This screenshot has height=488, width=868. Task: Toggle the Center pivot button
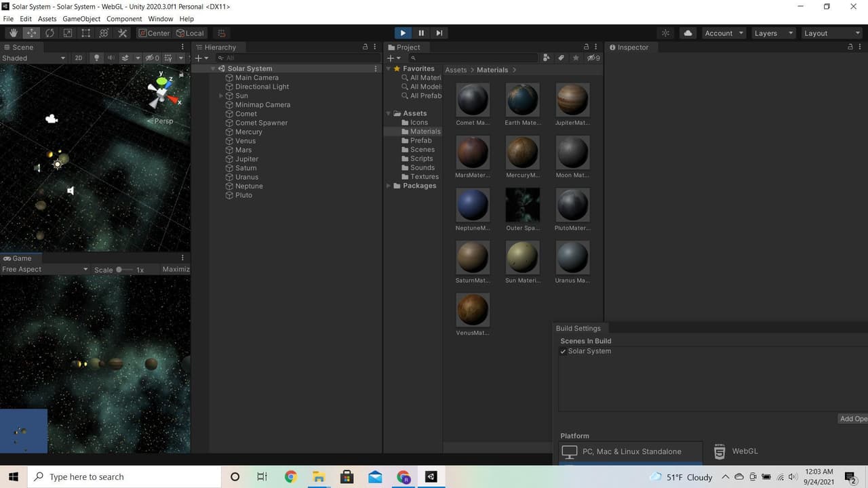click(155, 33)
